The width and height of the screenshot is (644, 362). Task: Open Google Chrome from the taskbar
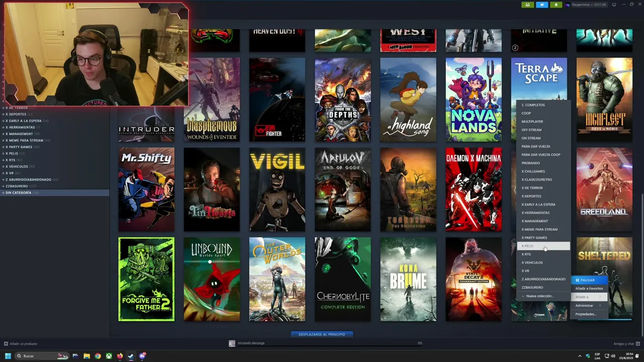pyautogui.click(x=98, y=356)
